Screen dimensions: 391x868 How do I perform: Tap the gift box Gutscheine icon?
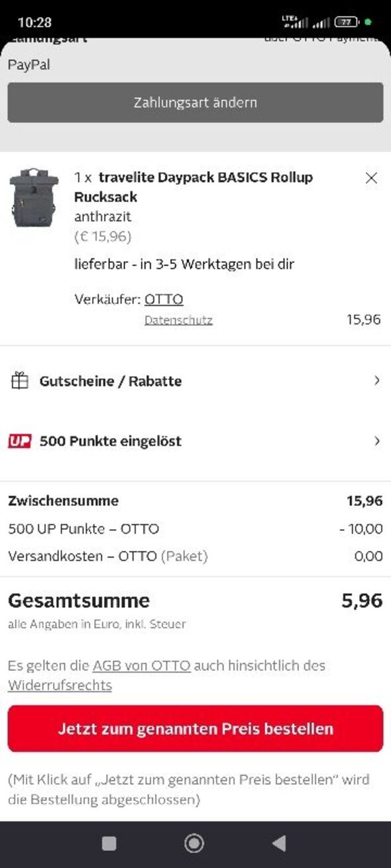[x=20, y=381]
